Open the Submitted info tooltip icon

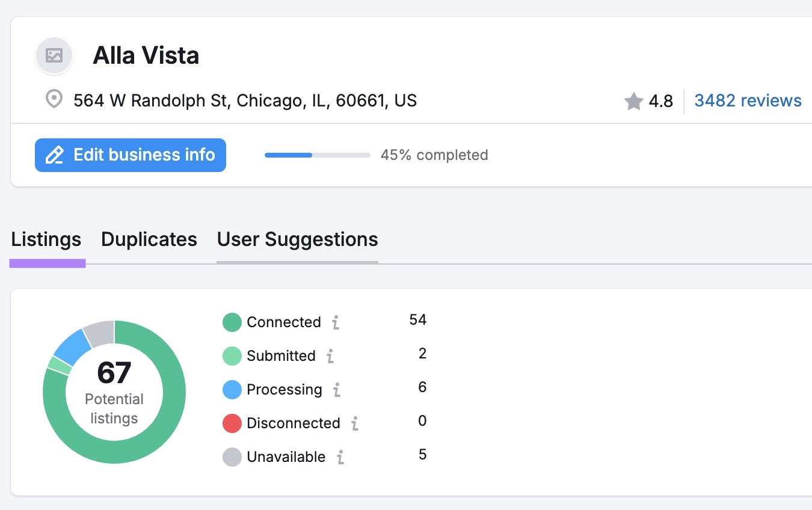click(329, 356)
